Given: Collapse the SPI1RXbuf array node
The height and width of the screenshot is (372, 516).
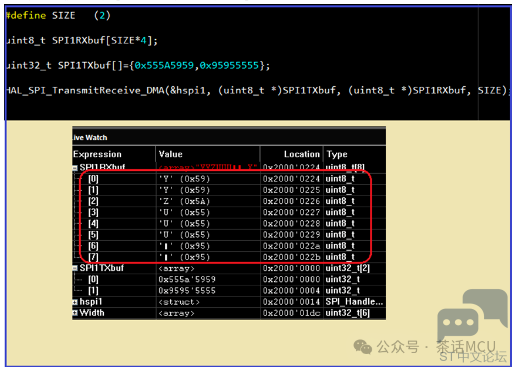Looking at the screenshot, I should point(75,168).
